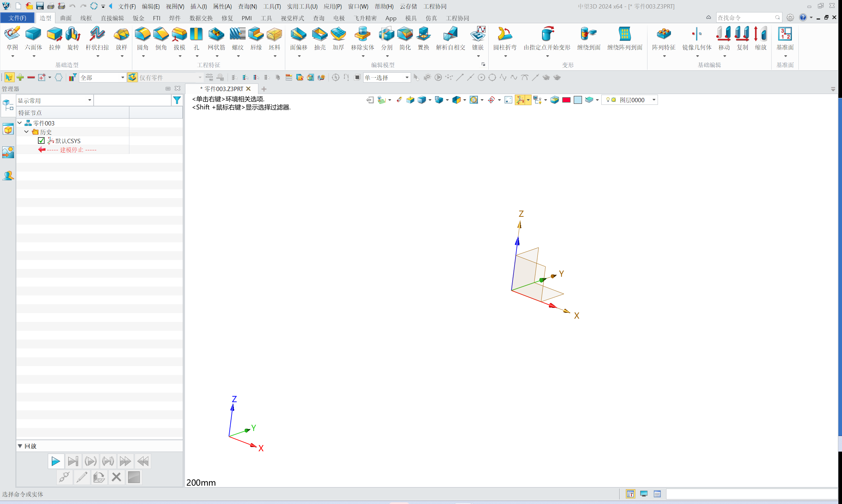Collapse the 历史 history tree node
The height and width of the screenshot is (504, 842).
click(27, 132)
